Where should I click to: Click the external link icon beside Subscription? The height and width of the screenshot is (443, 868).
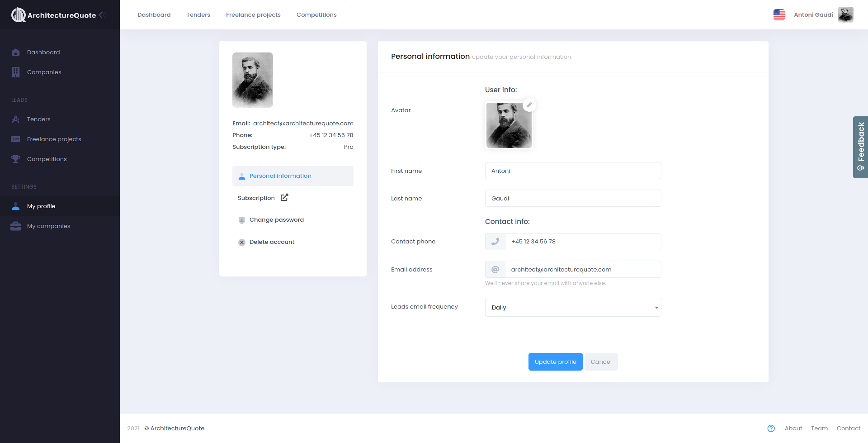pyautogui.click(x=284, y=198)
